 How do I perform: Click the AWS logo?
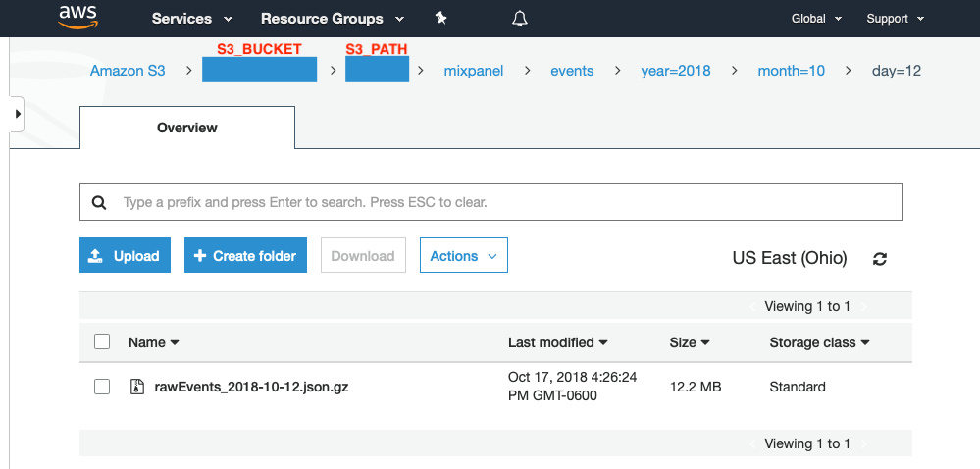(x=77, y=17)
